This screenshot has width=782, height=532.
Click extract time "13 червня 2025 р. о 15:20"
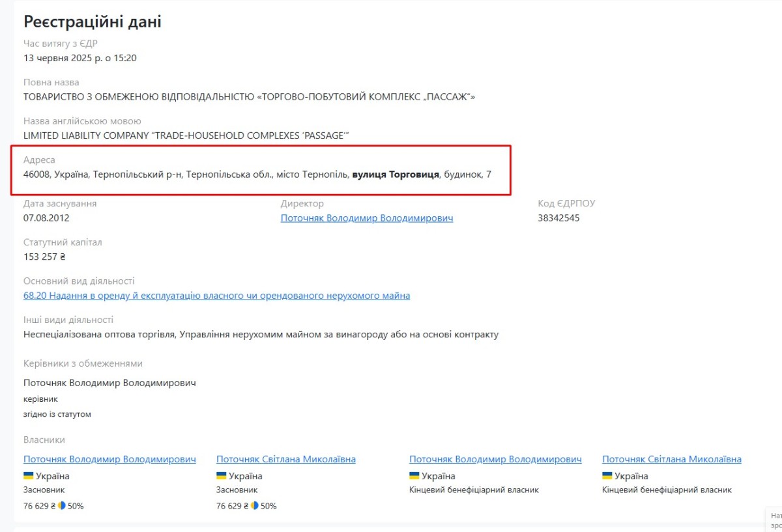click(x=80, y=58)
